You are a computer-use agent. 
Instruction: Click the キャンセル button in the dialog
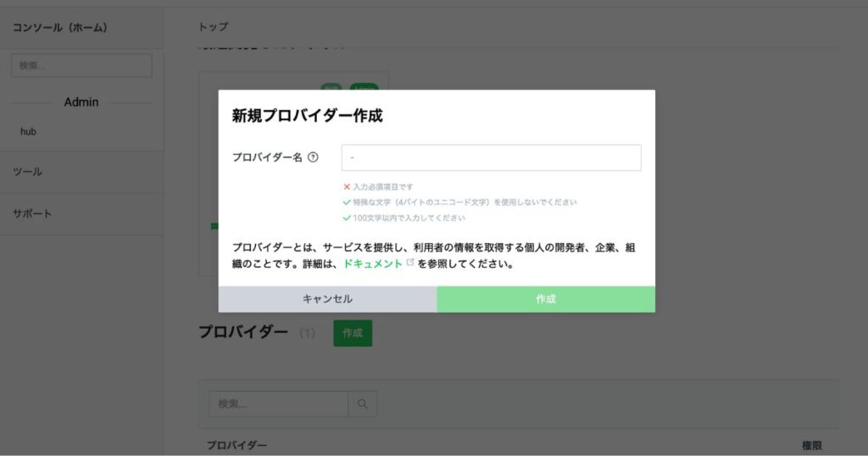click(x=327, y=299)
